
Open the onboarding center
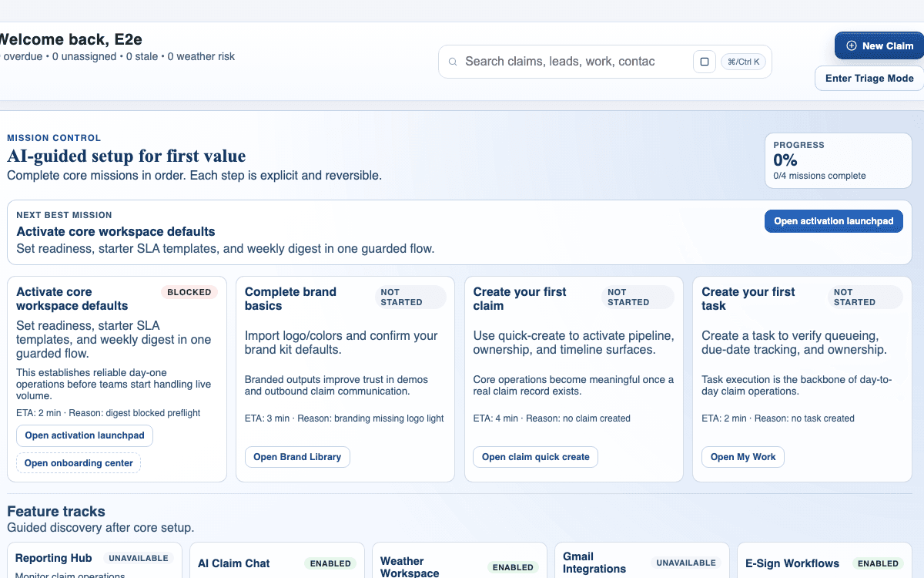point(78,462)
